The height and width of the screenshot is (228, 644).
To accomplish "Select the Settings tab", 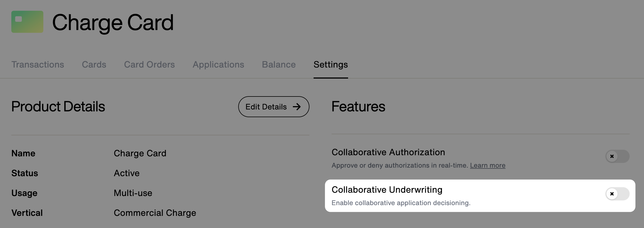I will 330,65.
